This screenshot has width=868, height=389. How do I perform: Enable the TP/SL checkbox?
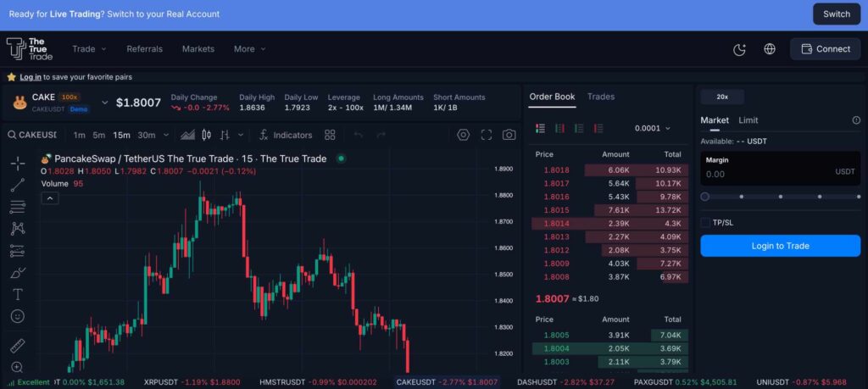[x=705, y=222]
